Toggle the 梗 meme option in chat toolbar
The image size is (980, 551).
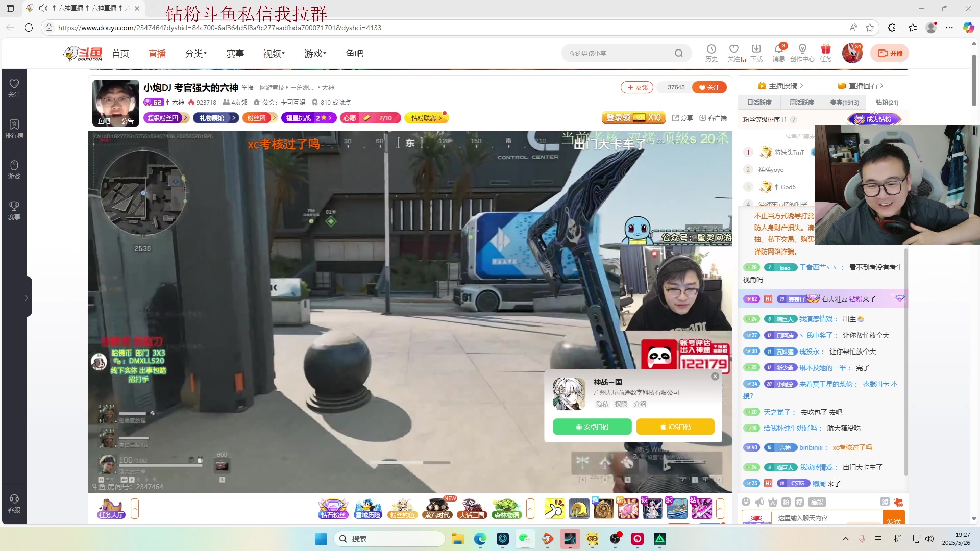tap(799, 502)
